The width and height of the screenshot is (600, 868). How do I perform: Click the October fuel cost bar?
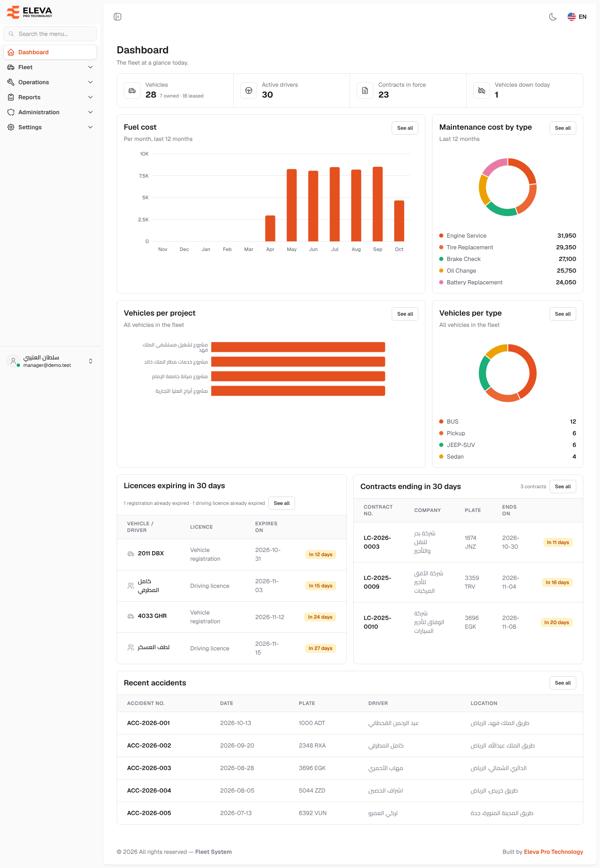[399, 221]
